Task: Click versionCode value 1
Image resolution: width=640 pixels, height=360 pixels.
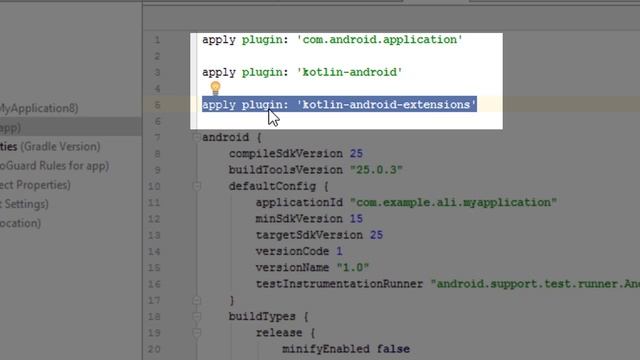Action: [x=339, y=251]
